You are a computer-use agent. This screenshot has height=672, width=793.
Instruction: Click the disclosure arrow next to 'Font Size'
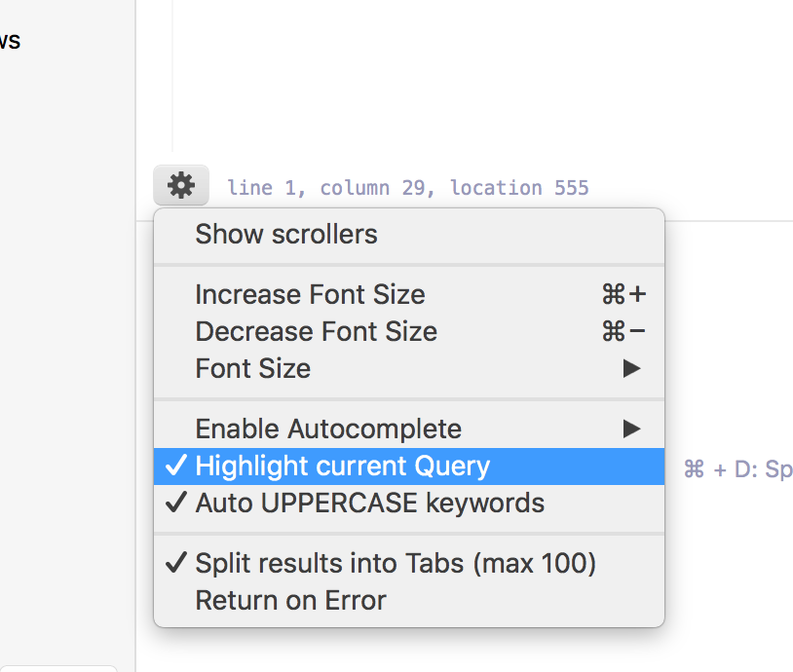tap(633, 368)
